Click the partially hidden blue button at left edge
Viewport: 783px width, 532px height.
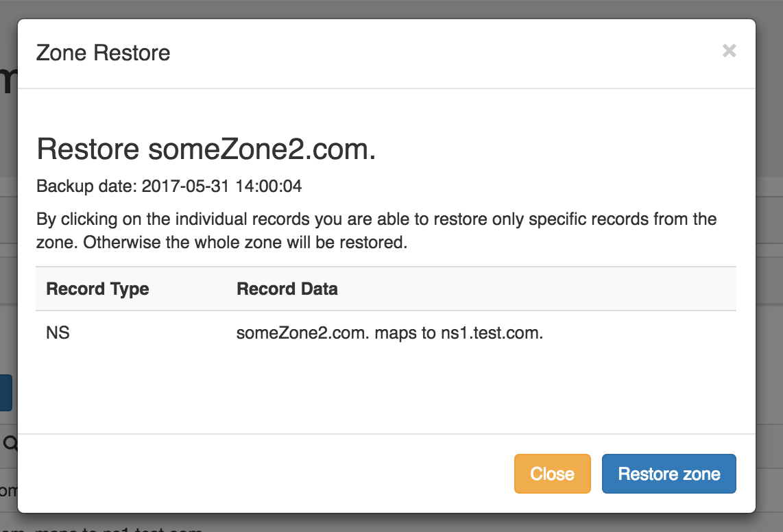tap(5, 393)
